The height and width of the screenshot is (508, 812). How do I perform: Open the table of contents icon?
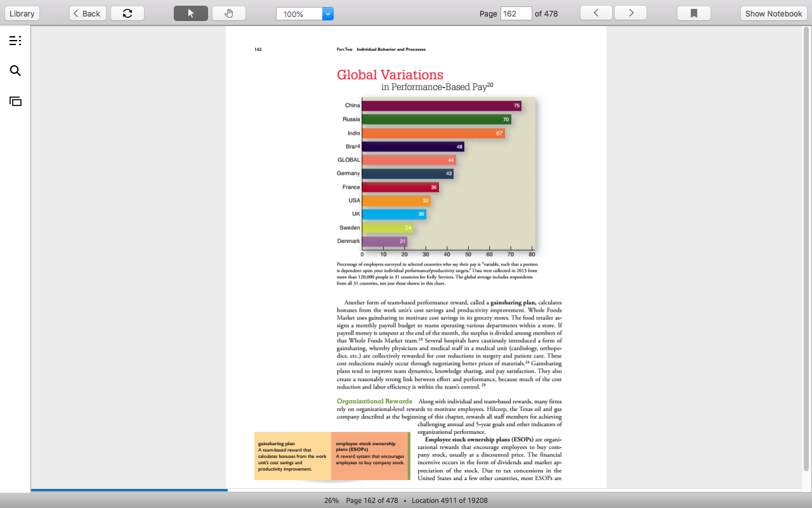(x=15, y=41)
